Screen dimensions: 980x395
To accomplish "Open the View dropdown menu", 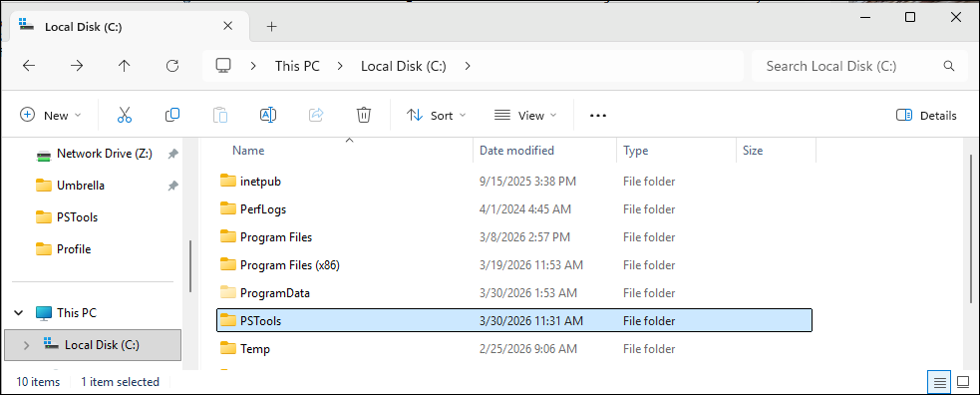I will (x=525, y=115).
